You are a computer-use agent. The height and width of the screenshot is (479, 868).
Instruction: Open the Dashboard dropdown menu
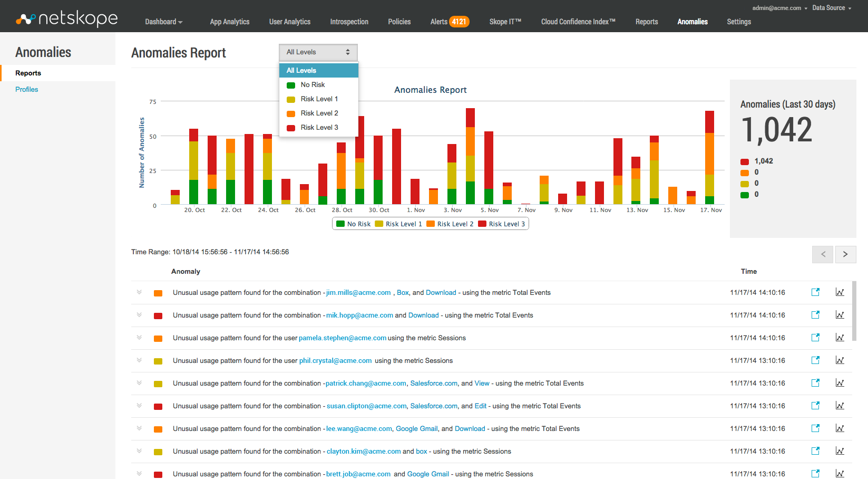[163, 22]
